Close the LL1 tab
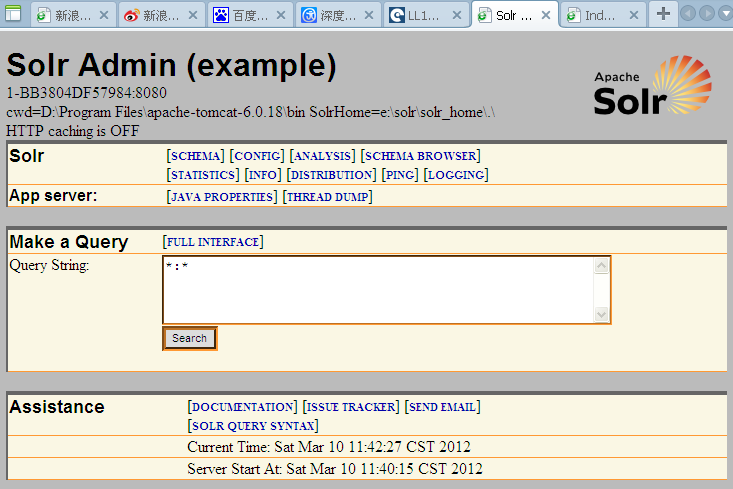Screen dimensions: 733x489 pos(457,15)
